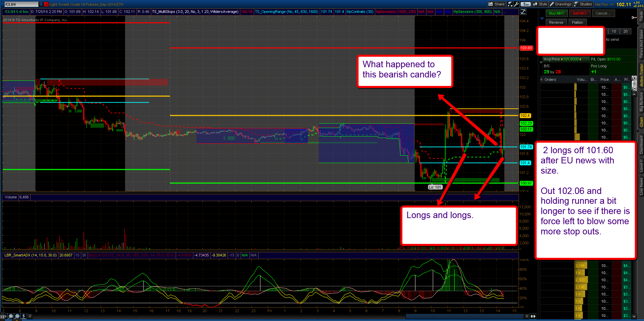Click the chart zoom out magnifier

(x=17, y=316)
